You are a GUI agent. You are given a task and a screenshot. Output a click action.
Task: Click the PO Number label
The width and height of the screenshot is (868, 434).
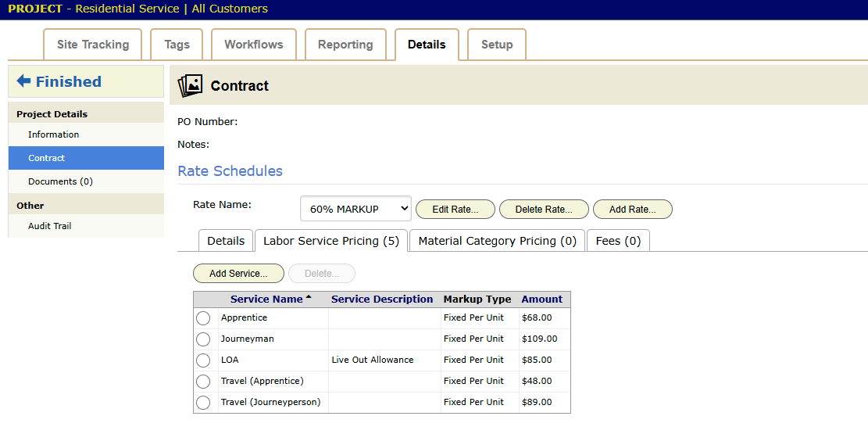(208, 122)
